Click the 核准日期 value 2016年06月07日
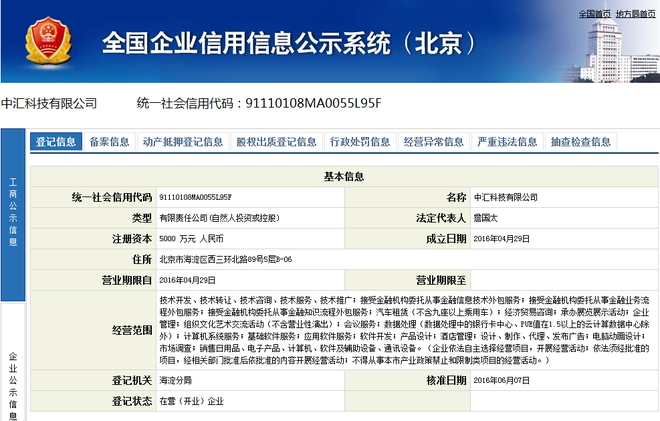 501,380
